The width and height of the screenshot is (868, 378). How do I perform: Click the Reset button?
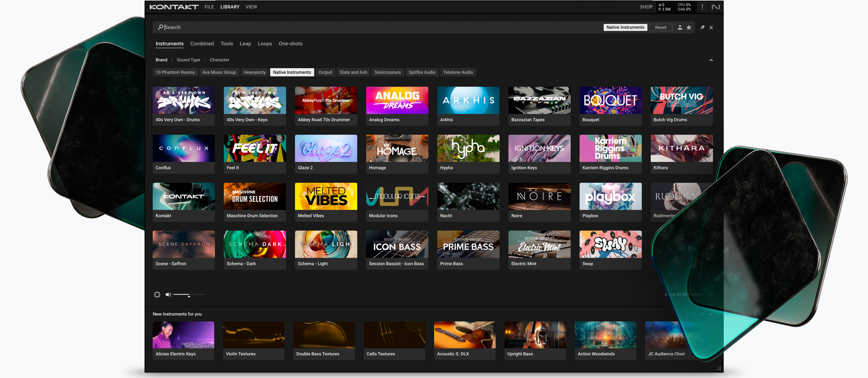(x=660, y=27)
